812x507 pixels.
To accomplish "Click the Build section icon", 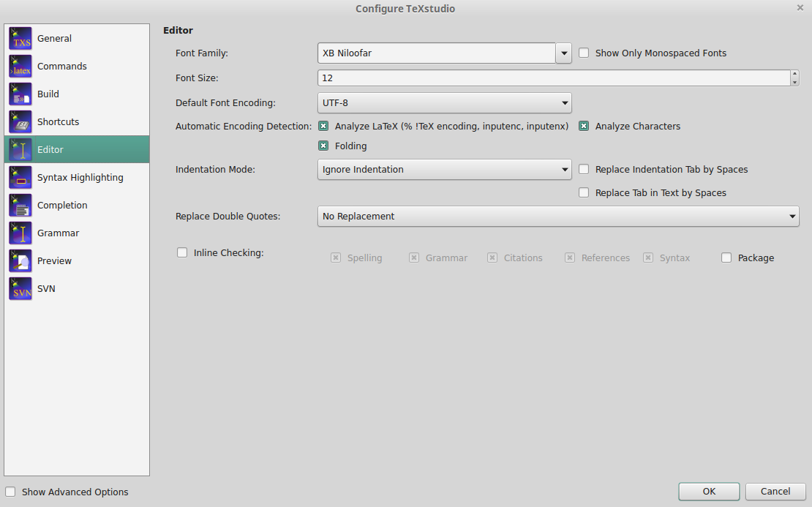I will pyautogui.click(x=20, y=94).
